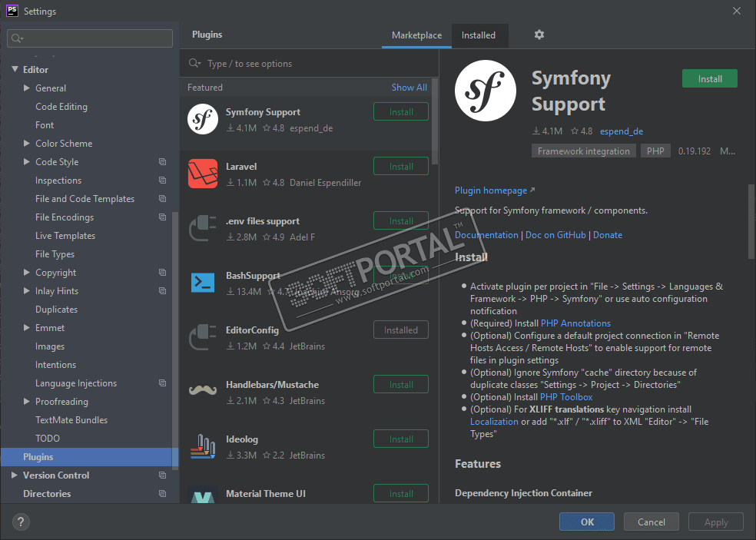Click project-level icon beside Version Control

[x=162, y=475]
